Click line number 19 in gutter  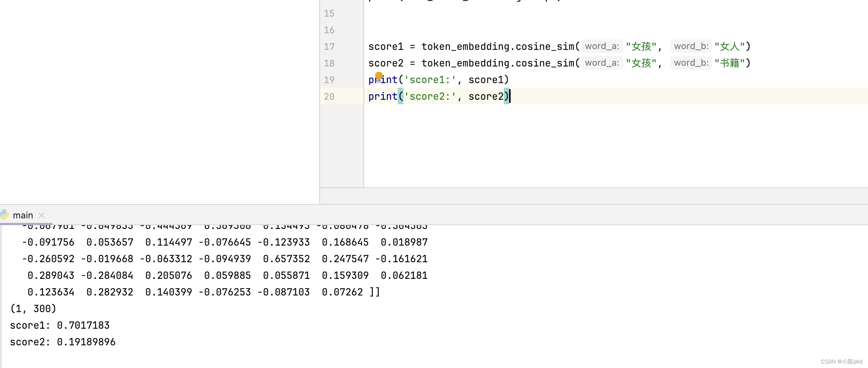coord(329,80)
